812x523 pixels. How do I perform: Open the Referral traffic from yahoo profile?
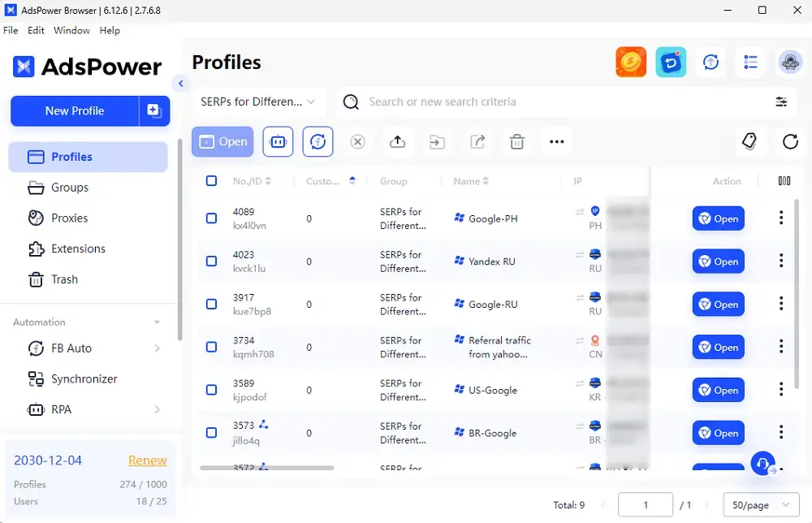pyautogui.click(x=719, y=347)
